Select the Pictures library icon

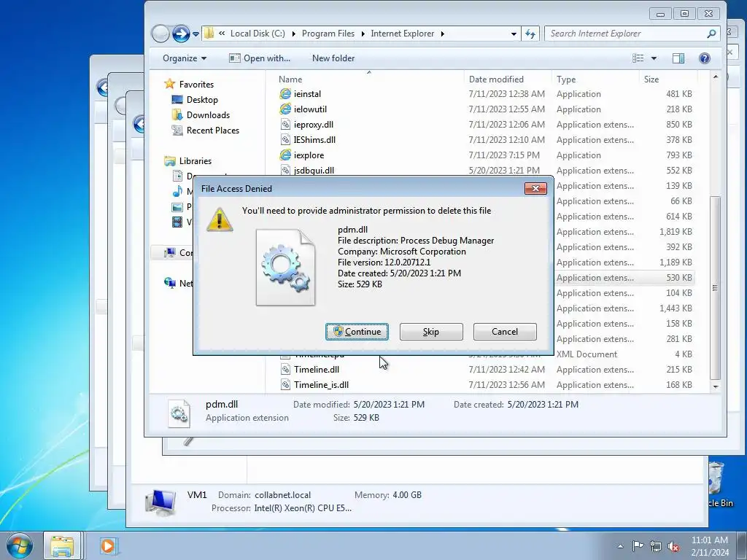click(177, 206)
